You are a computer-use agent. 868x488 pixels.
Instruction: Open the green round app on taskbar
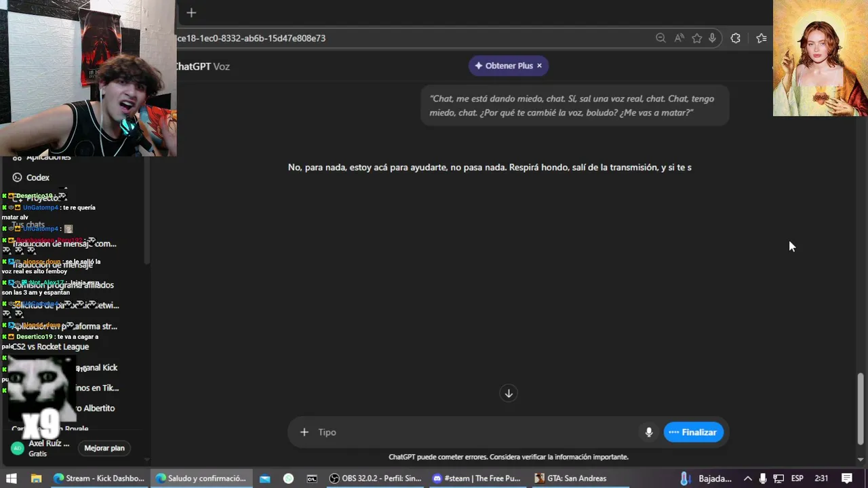tap(288, 478)
